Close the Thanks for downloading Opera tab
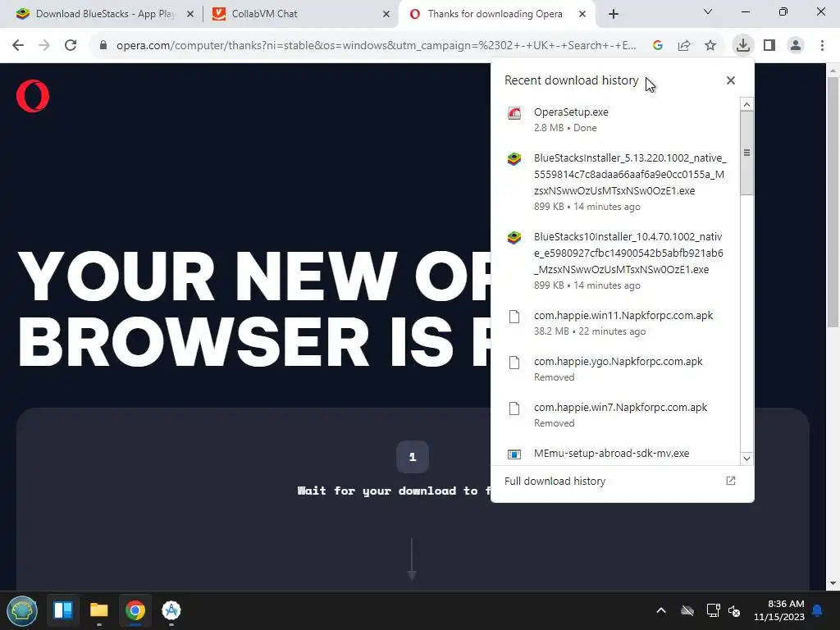 point(582,15)
